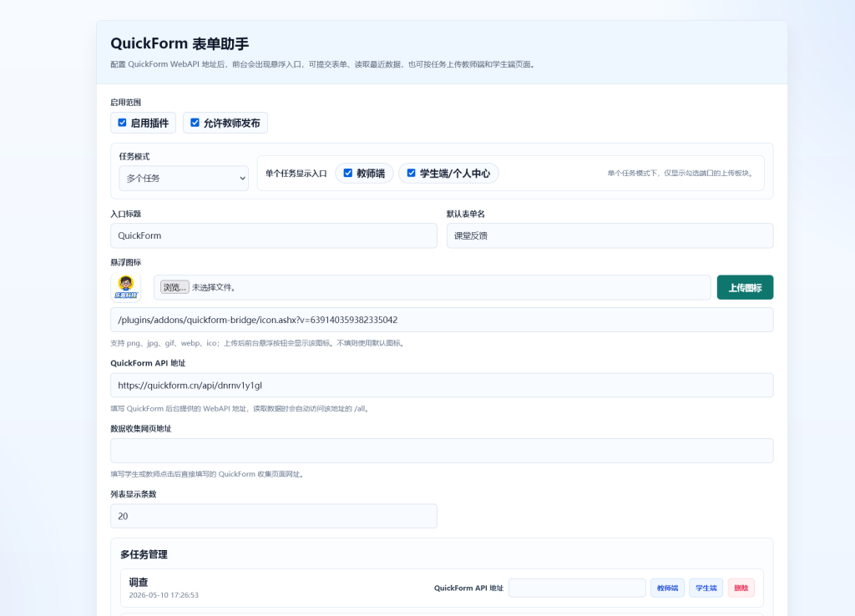The image size is (855, 616).
Task: Edit the 入口标题 field containing QuickForm
Action: pos(274,235)
